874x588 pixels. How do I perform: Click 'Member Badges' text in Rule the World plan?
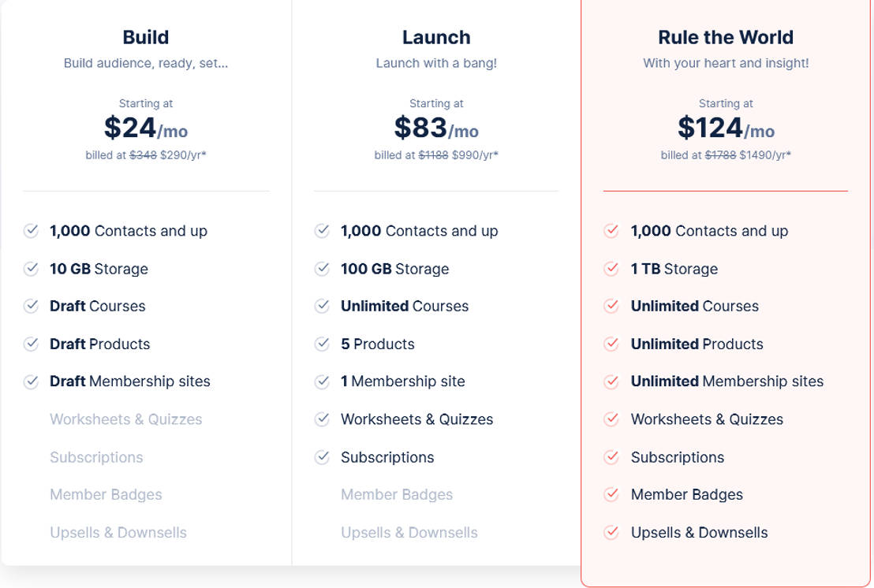pos(687,494)
